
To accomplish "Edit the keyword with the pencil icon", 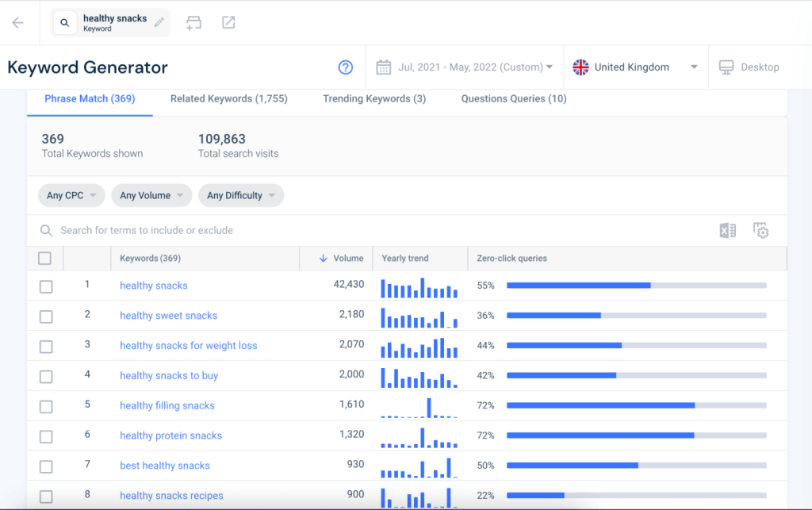I will pyautogui.click(x=159, y=22).
